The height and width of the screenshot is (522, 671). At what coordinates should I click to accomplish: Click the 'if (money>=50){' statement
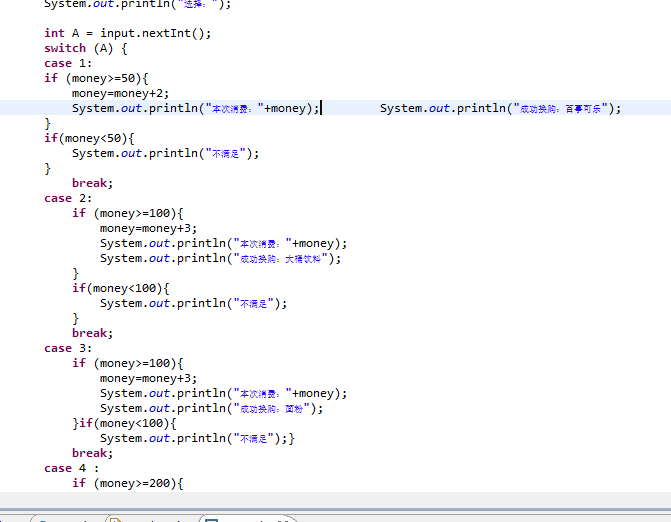tap(96, 78)
